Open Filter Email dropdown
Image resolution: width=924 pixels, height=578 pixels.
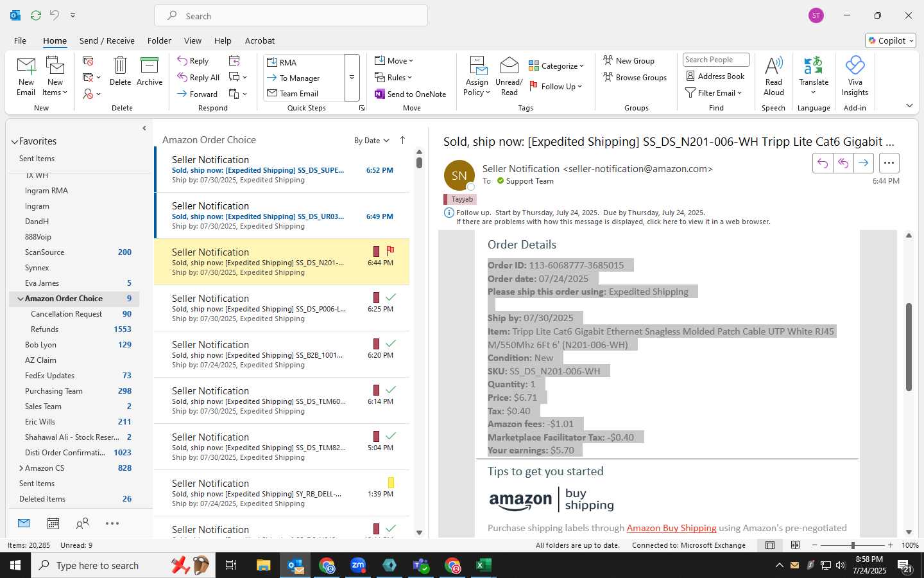(714, 92)
